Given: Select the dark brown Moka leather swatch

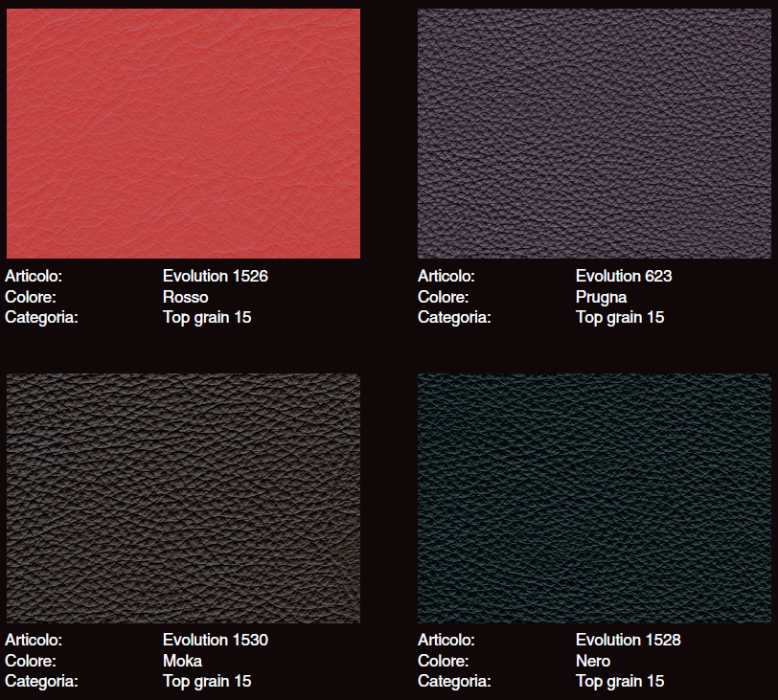Looking at the screenshot, I should click(x=184, y=498).
